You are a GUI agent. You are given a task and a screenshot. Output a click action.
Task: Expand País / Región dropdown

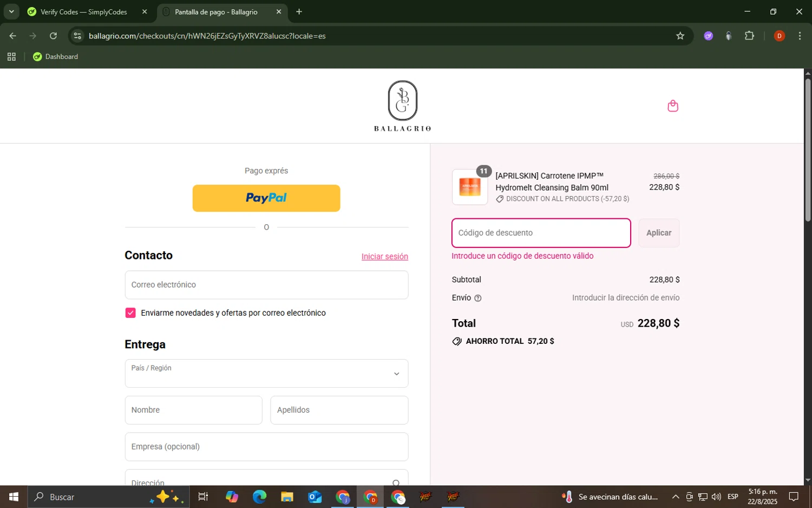pos(266,373)
